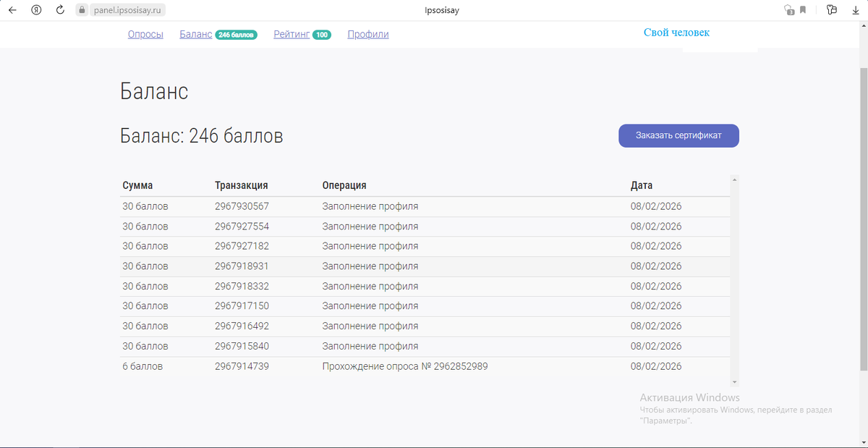Select transaction number 2967927554
The height and width of the screenshot is (448, 868).
pos(242,227)
